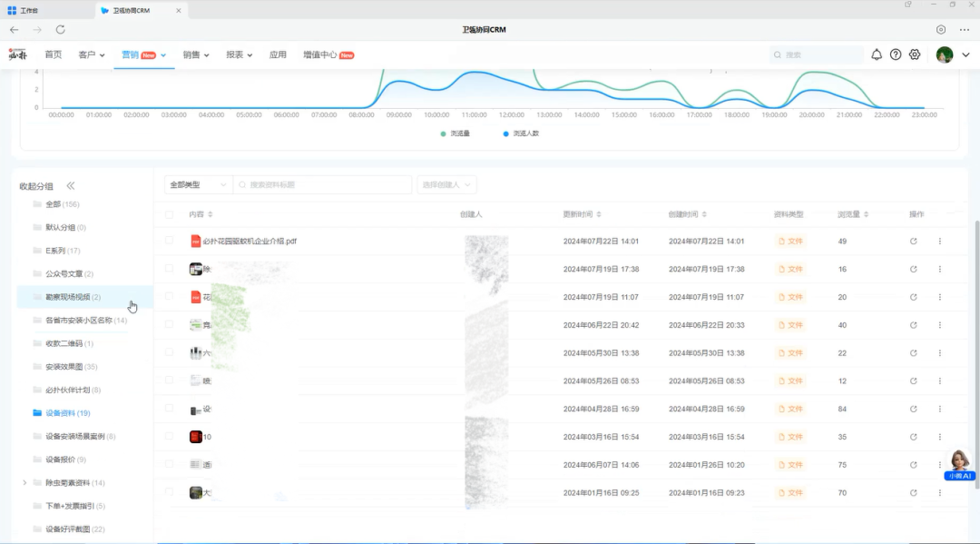Open file 必扑花园驱蚊机企业介绍.pdf

click(x=250, y=242)
